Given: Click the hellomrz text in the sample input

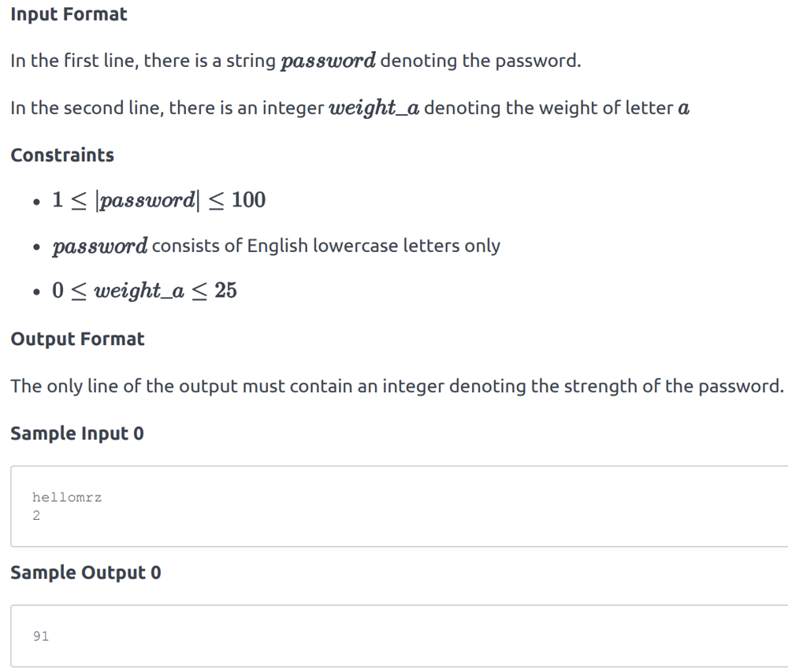Looking at the screenshot, I should [x=67, y=497].
